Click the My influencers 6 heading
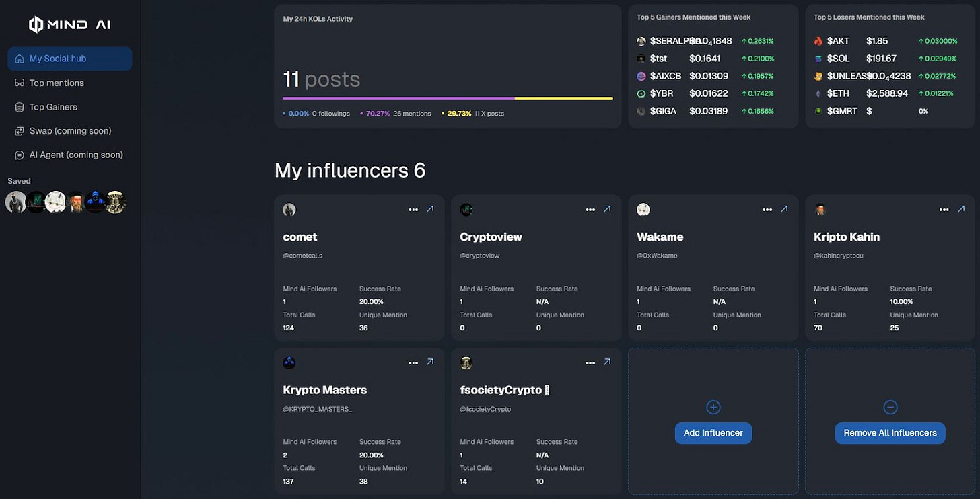The image size is (980, 499). (x=350, y=171)
